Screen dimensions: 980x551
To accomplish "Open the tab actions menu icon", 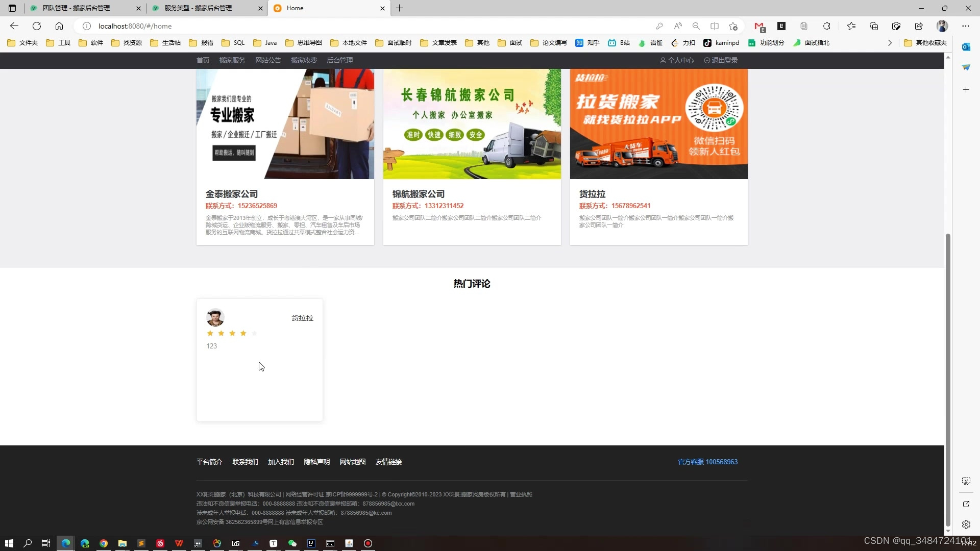I will 12,8.
